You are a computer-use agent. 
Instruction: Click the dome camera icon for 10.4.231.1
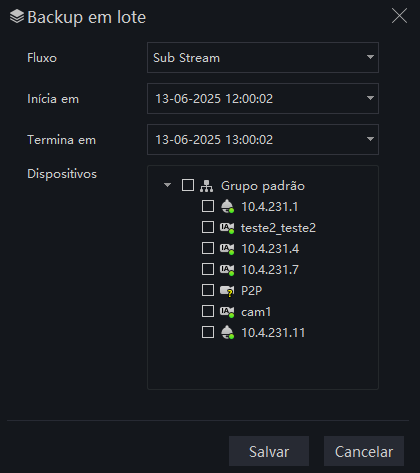coord(227,207)
